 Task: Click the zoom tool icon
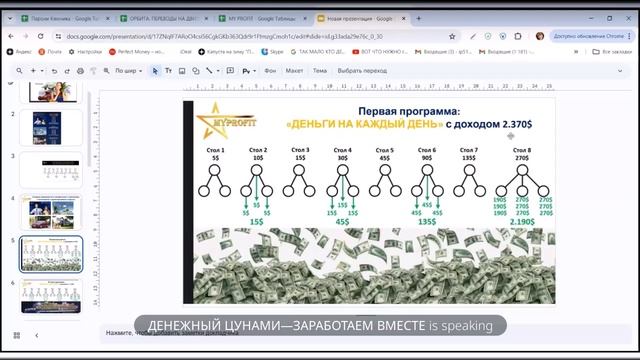107,71
